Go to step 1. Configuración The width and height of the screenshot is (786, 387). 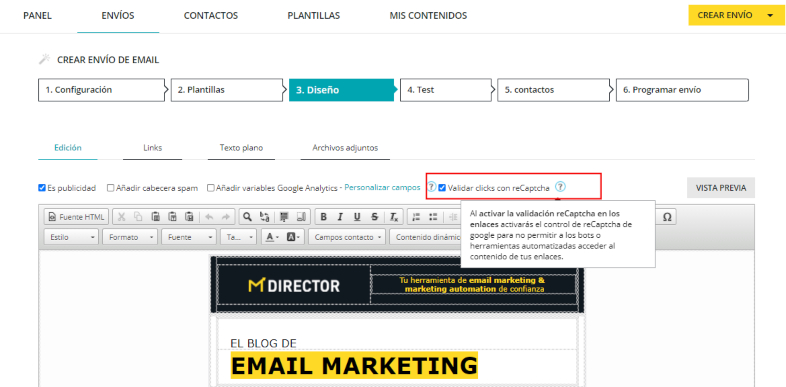click(x=102, y=90)
